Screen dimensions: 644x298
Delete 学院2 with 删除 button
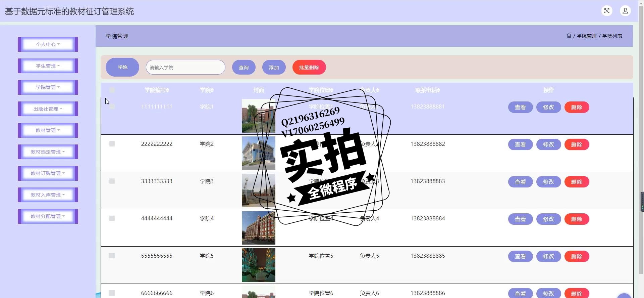pyautogui.click(x=577, y=144)
